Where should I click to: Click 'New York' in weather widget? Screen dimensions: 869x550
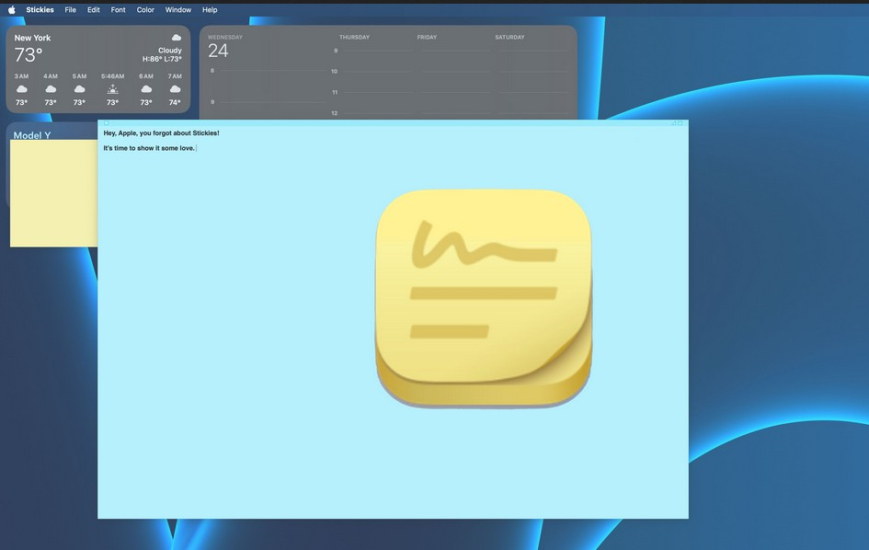point(32,38)
